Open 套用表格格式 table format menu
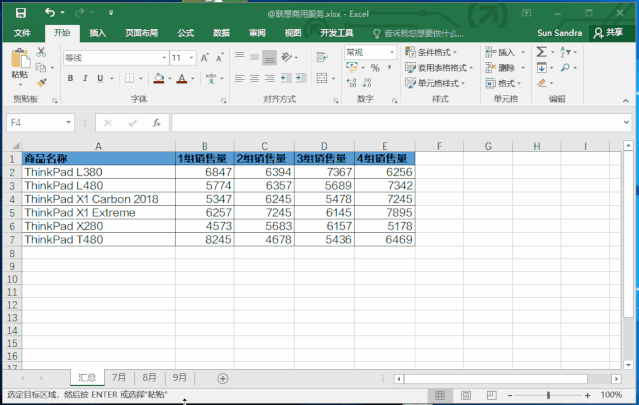Image resolution: width=639 pixels, height=405 pixels. pyautogui.click(x=439, y=68)
